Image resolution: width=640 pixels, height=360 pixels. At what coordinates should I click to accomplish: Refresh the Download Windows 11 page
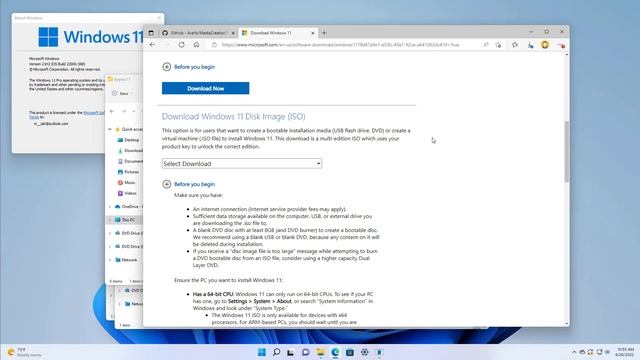tap(182, 45)
